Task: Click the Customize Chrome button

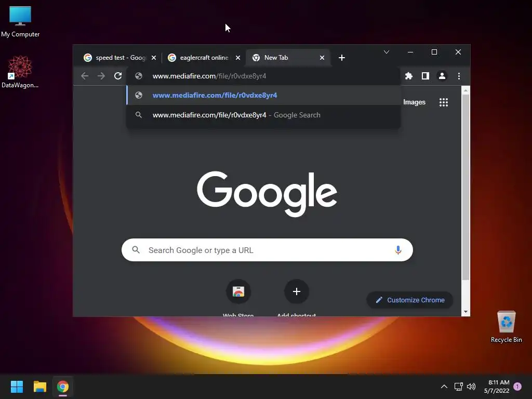Action: tap(410, 300)
